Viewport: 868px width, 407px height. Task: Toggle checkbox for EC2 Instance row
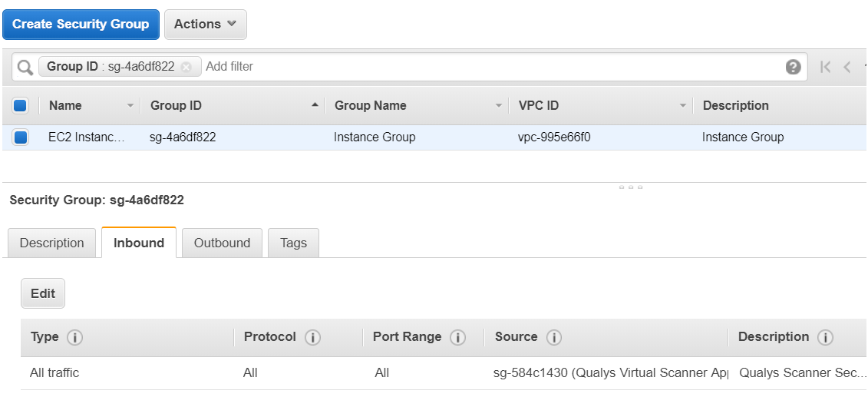(x=21, y=137)
